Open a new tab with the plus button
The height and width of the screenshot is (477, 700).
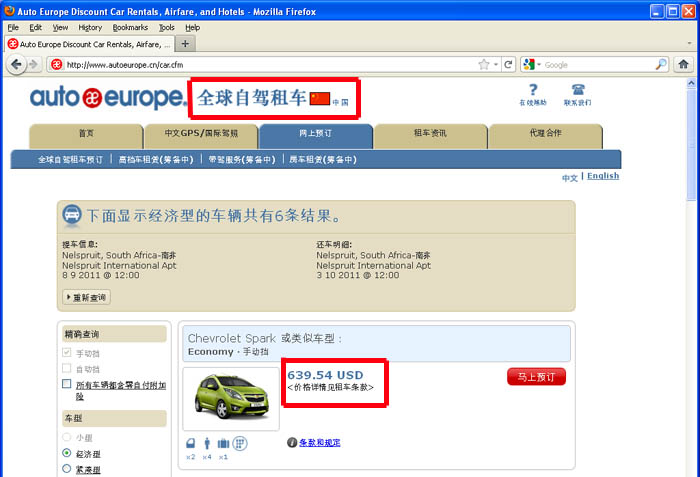pos(185,44)
